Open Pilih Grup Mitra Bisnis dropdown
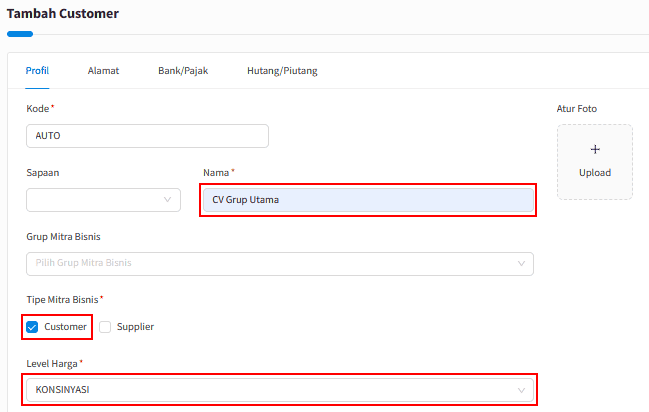Screen dimensions: 649x412 coord(280,264)
